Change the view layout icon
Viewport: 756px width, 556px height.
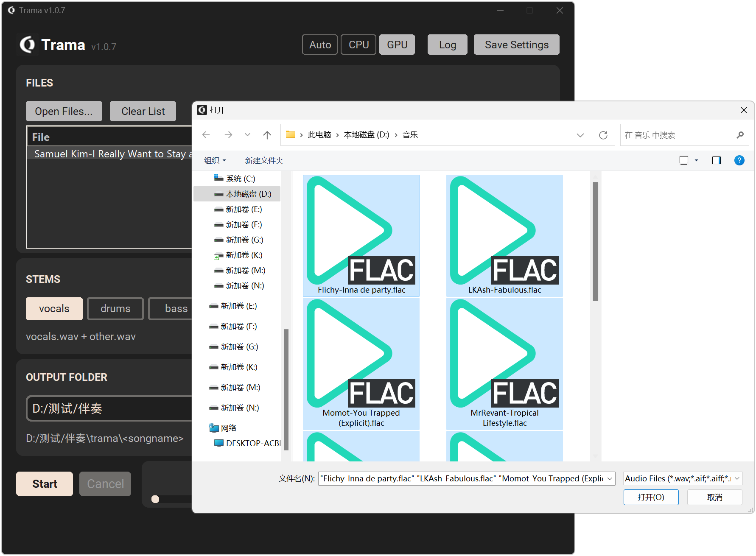point(683,160)
